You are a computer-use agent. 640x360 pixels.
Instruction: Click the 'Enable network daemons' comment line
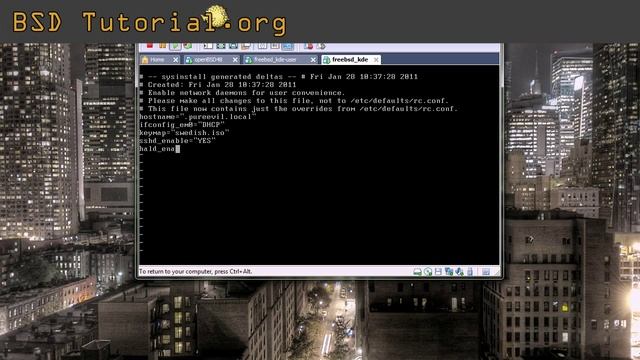242,93
